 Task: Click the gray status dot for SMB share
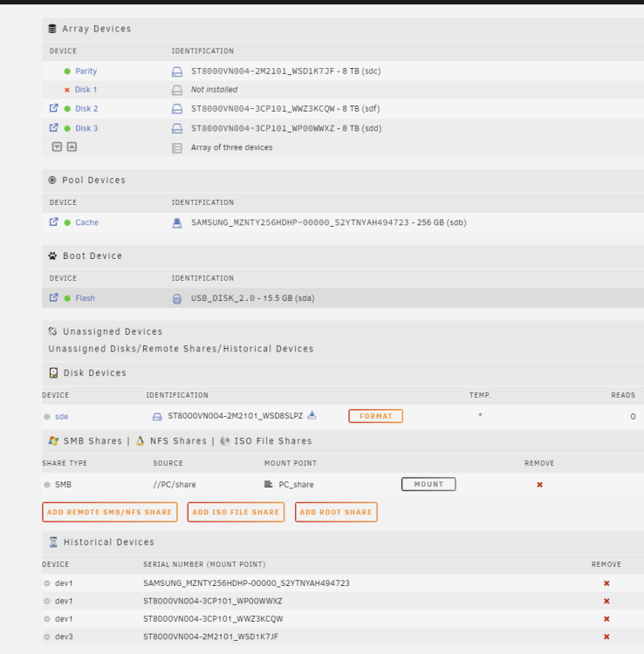tap(47, 485)
